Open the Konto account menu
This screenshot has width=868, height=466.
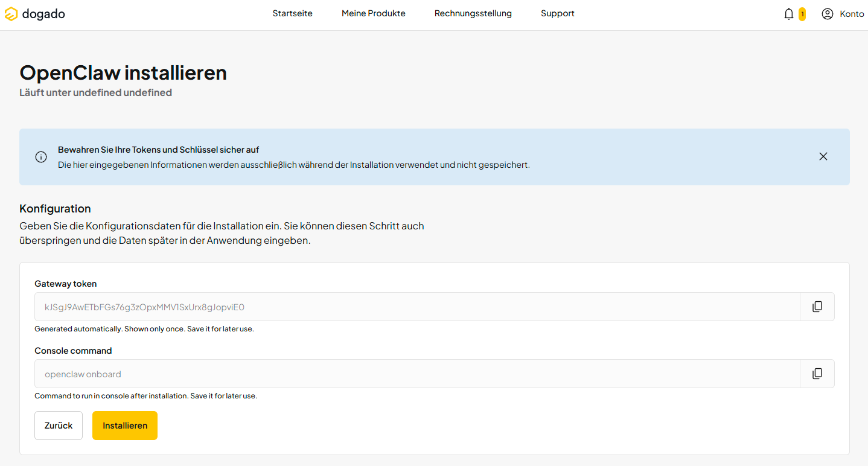click(843, 14)
